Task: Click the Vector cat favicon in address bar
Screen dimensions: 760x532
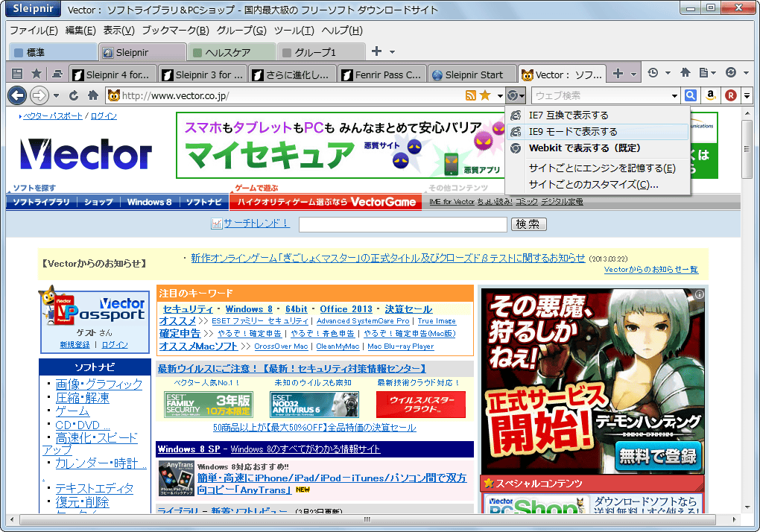Action: click(x=114, y=95)
